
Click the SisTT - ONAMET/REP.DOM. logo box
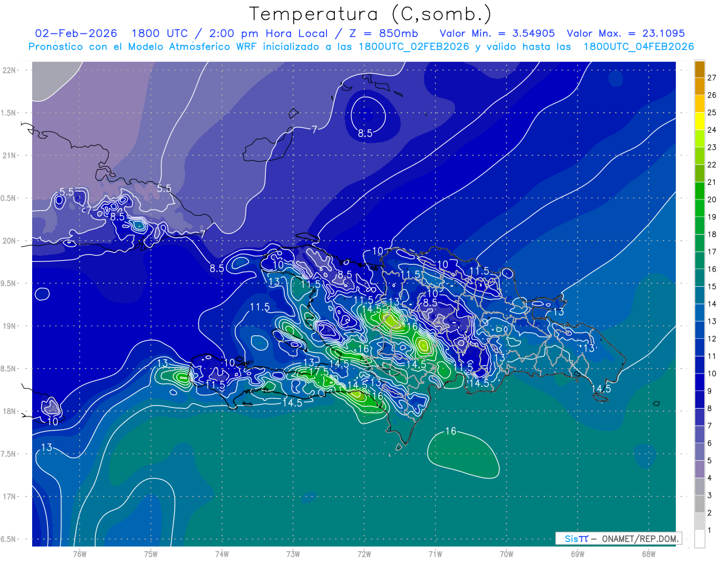click(618, 538)
